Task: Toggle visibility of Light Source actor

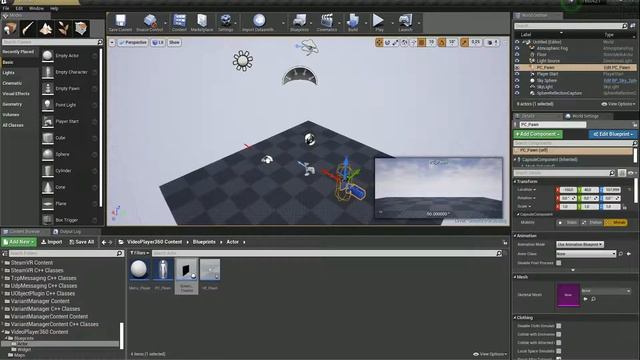Action: pyautogui.click(x=517, y=61)
